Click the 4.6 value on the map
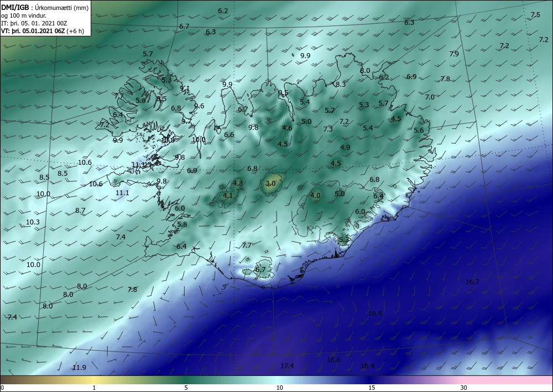 click(287, 128)
